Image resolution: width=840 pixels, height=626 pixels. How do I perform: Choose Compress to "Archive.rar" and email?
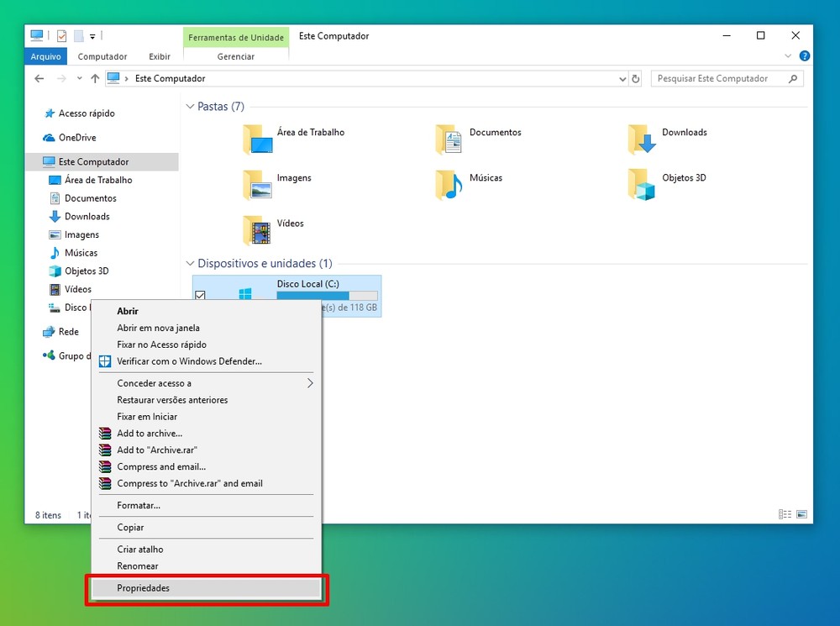pyautogui.click(x=207, y=482)
